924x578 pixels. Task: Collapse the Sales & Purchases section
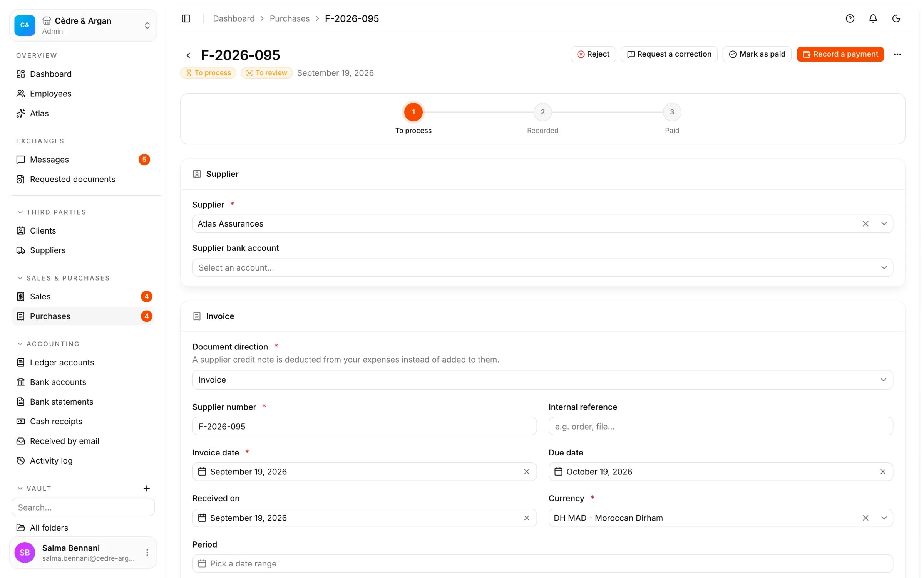click(64, 278)
